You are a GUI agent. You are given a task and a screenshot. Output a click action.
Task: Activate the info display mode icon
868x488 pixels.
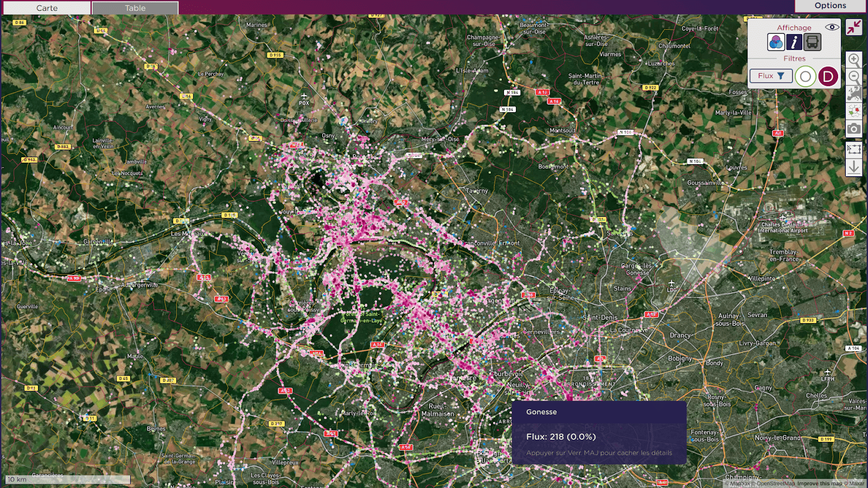[794, 42]
